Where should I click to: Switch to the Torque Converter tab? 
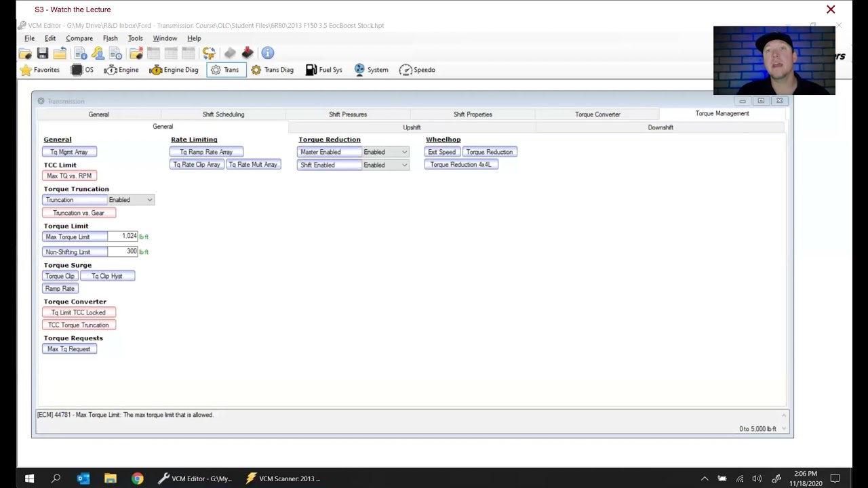click(597, 115)
